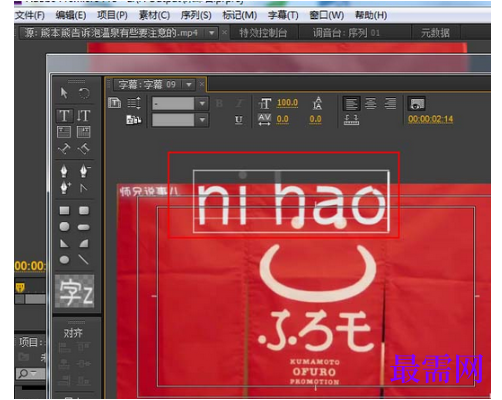Center align the text

pyautogui.click(x=371, y=104)
